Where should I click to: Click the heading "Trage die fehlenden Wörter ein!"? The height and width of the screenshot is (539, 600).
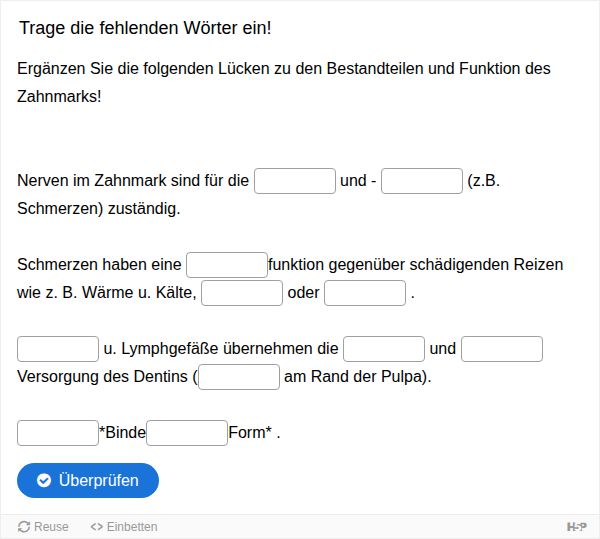click(x=145, y=28)
